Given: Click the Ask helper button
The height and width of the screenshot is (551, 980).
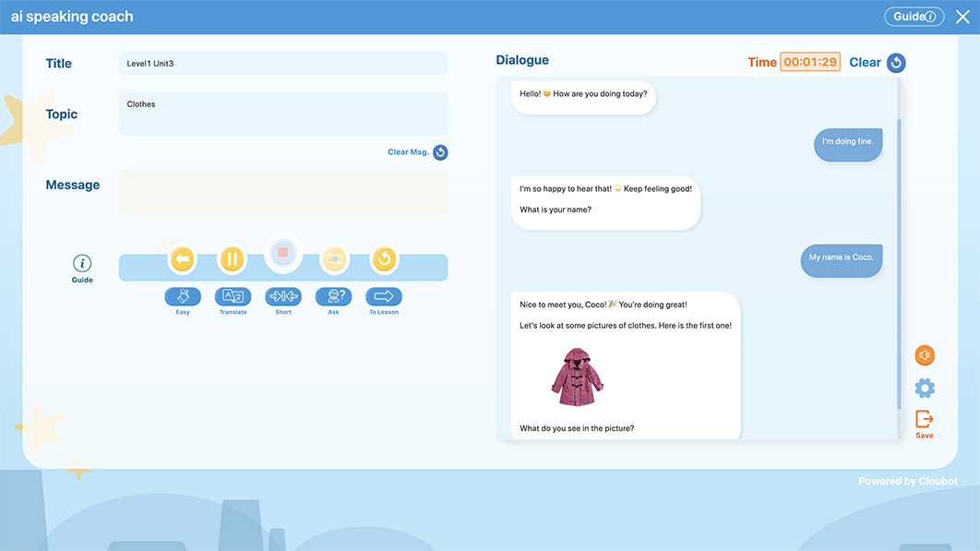Looking at the screenshot, I should [334, 296].
